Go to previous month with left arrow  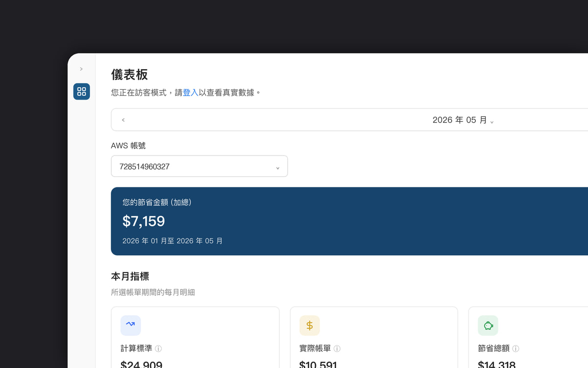click(123, 120)
